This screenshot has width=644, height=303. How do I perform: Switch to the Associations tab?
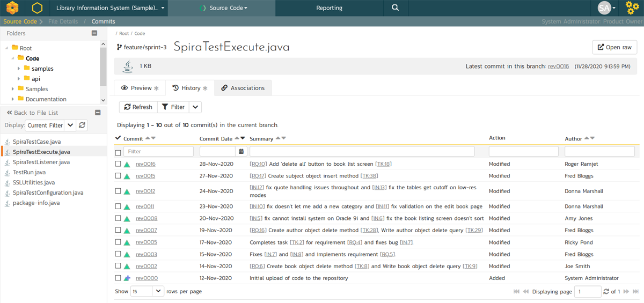[243, 88]
